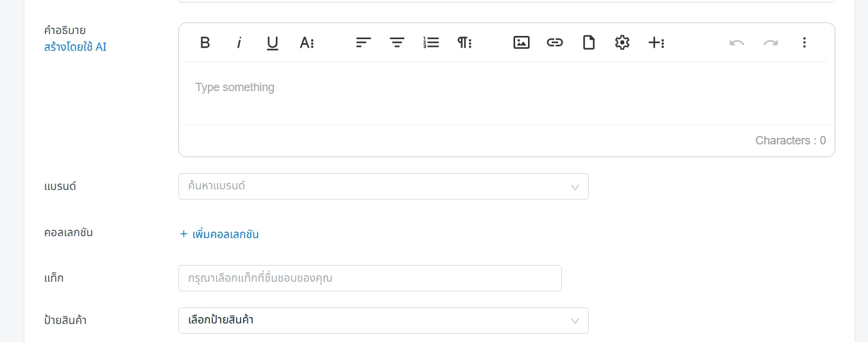Open the ค้นหาแบรนด์ brand dropdown
Image resolution: width=868 pixels, height=342 pixels.
click(384, 186)
